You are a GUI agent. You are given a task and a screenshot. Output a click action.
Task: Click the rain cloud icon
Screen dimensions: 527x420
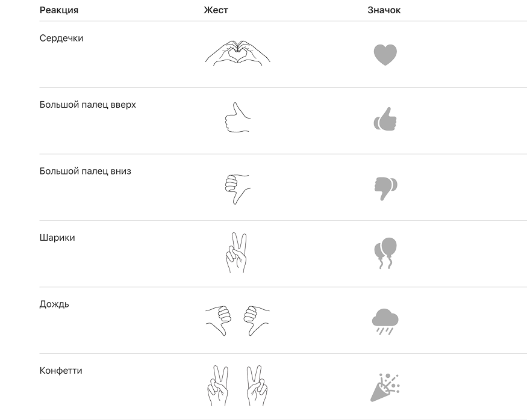385,321
